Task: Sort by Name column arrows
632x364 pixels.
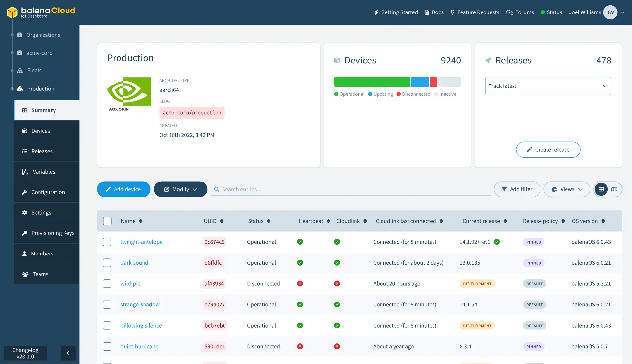Action: (141, 221)
